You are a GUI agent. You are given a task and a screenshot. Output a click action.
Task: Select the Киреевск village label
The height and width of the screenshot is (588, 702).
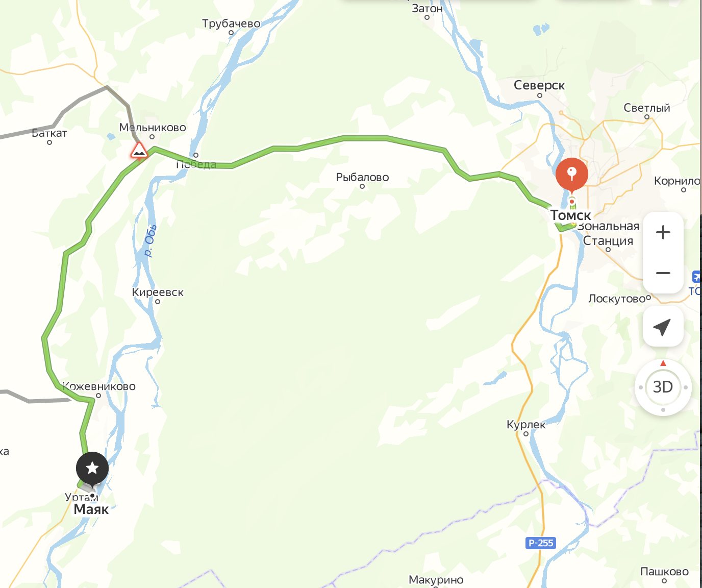[x=158, y=292]
